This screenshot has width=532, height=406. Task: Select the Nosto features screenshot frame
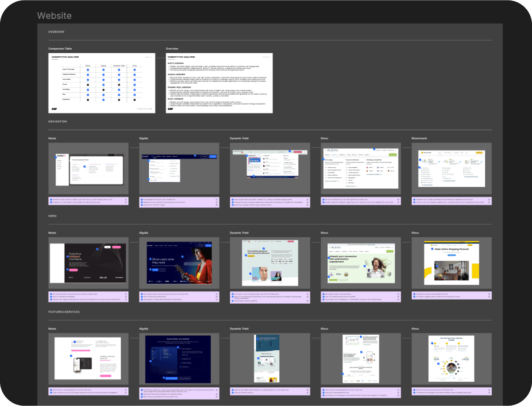click(x=89, y=358)
